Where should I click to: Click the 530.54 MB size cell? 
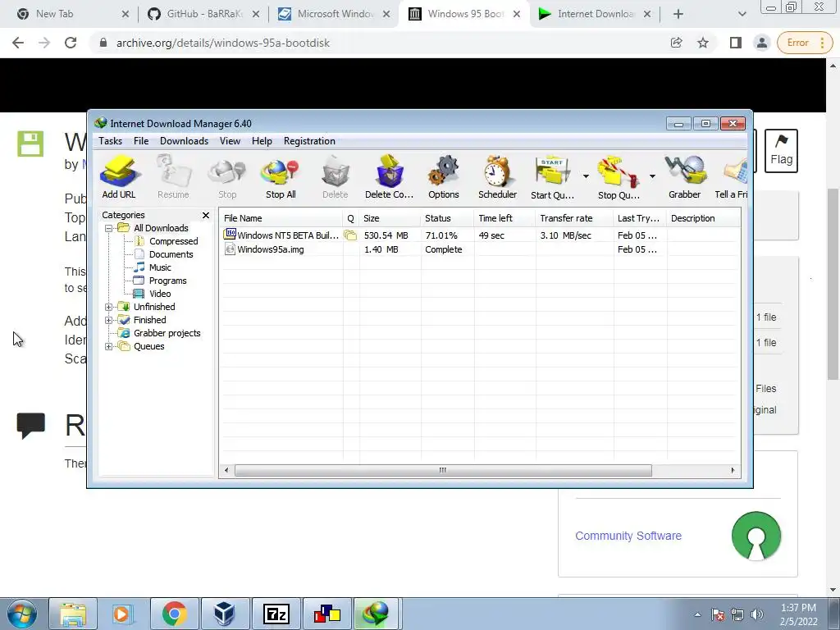click(386, 235)
